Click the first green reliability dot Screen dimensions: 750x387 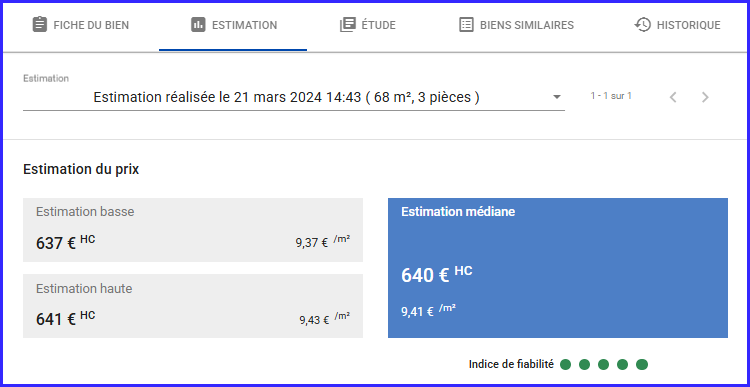(566, 365)
